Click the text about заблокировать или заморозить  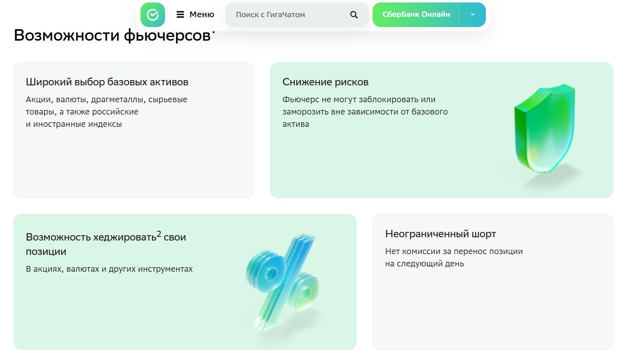pos(364,111)
